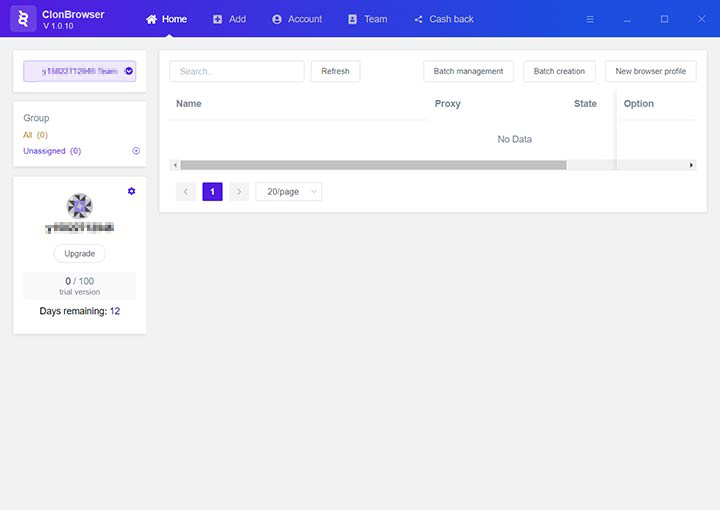Open the hamburger menu icon in title bar
Screen dimensions: 720x510
[x=590, y=19]
